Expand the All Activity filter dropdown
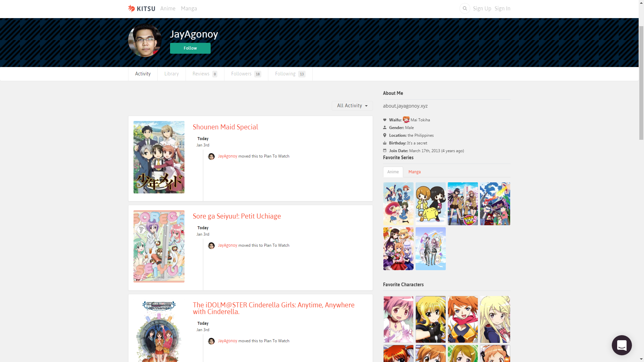This screenshot has width=644, height=362. tap(352, 106)
